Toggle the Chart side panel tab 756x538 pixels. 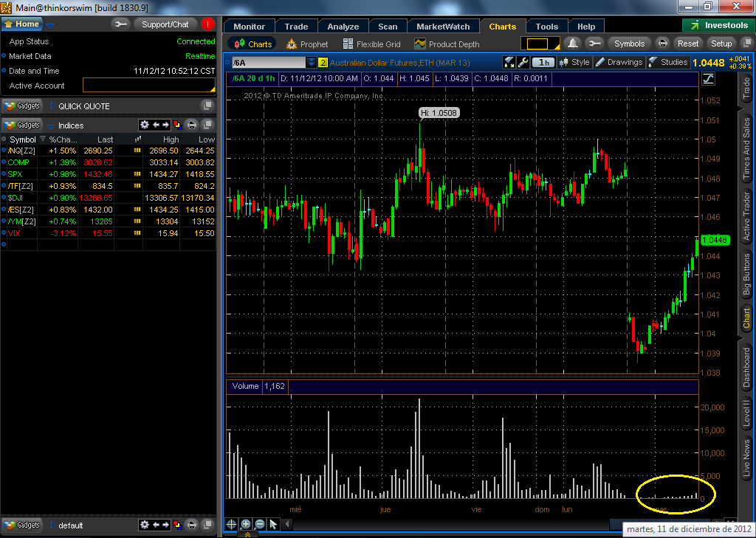click(746, 318)
